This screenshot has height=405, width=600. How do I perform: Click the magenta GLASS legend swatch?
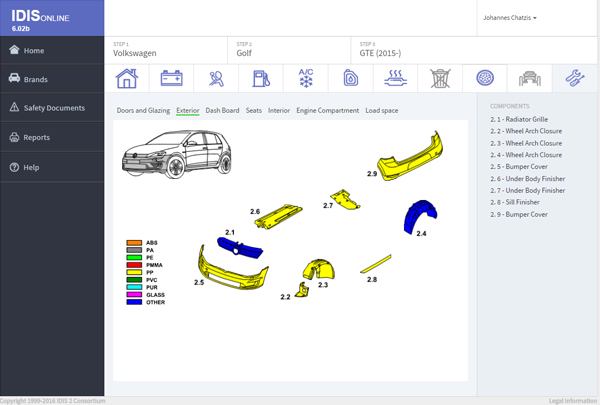134,295
